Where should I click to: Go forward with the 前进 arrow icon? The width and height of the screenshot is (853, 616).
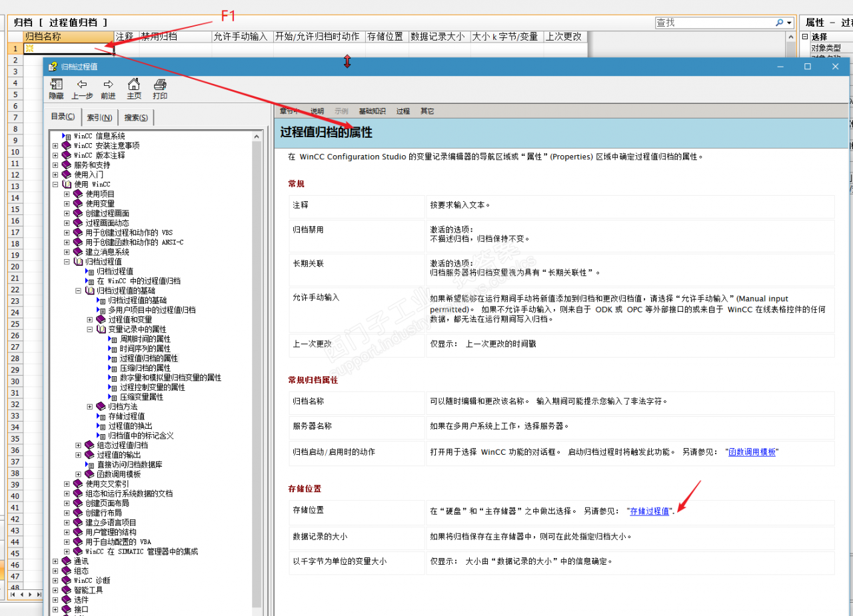108,85
